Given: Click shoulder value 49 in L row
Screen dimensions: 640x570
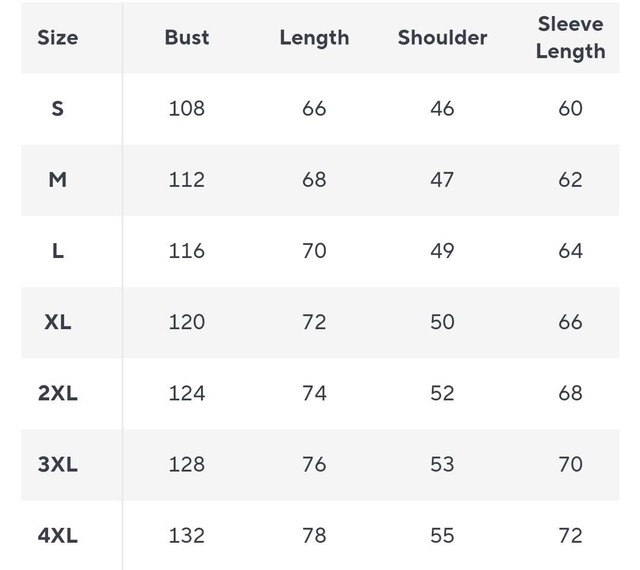Looking at the screenshot, I should click(x=442, y=251).
